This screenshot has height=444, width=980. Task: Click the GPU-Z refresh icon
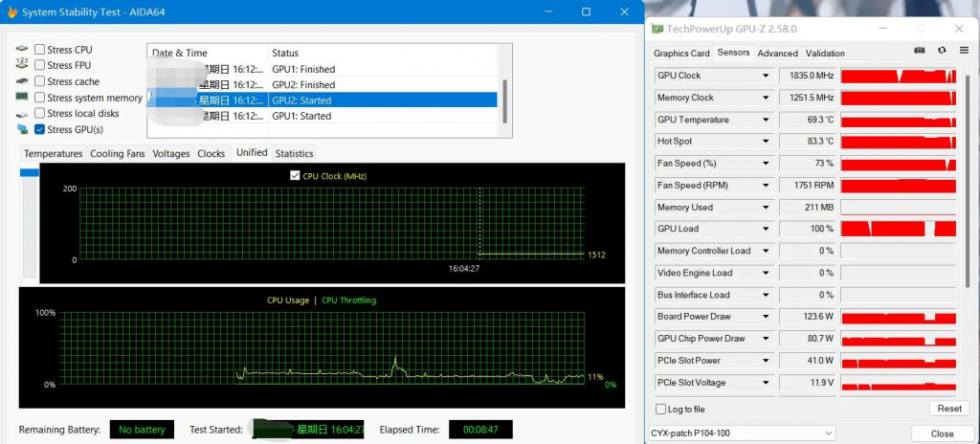(x=942, y=51)
